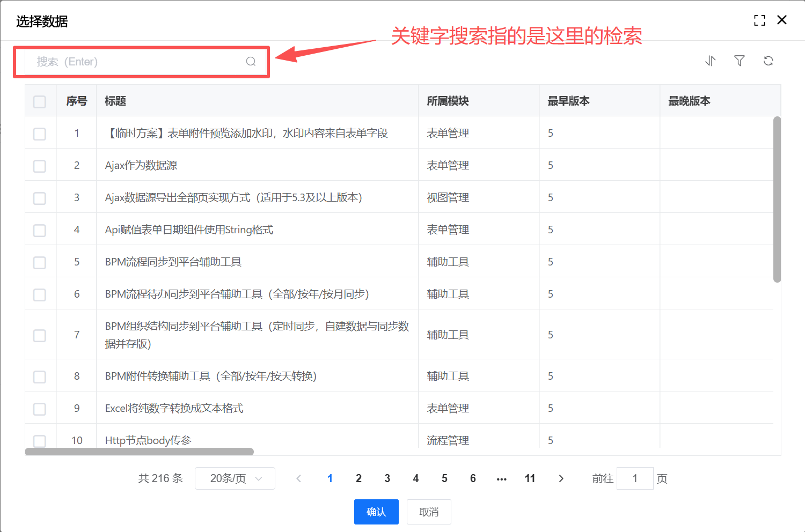Click the horizontal table scrollbar

140,452
